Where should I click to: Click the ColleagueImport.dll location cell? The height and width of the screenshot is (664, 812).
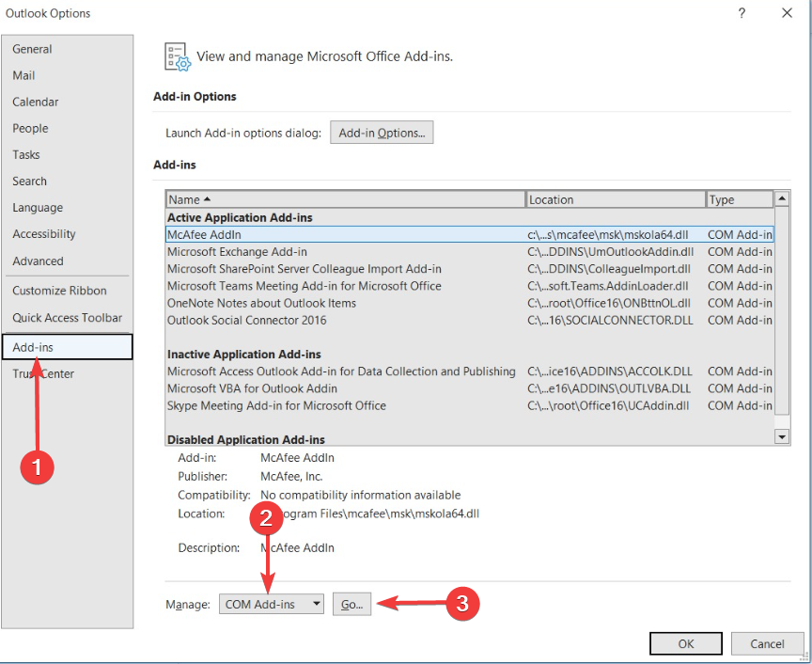[x=609, y=269]
